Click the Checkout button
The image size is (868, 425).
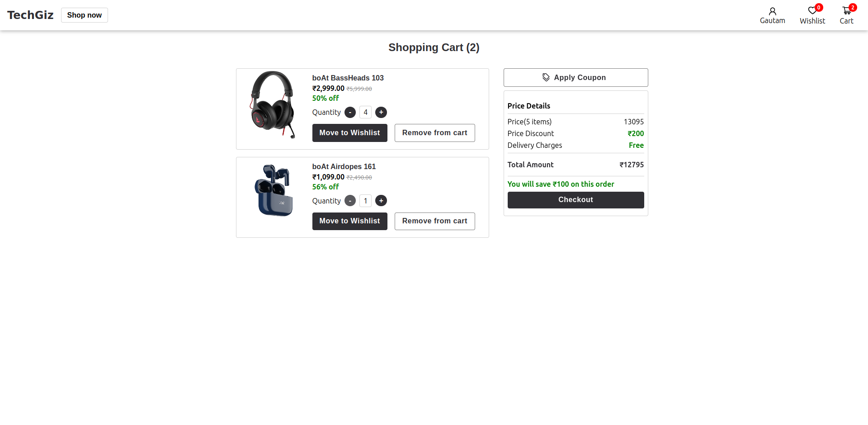[x=575, y=199]
